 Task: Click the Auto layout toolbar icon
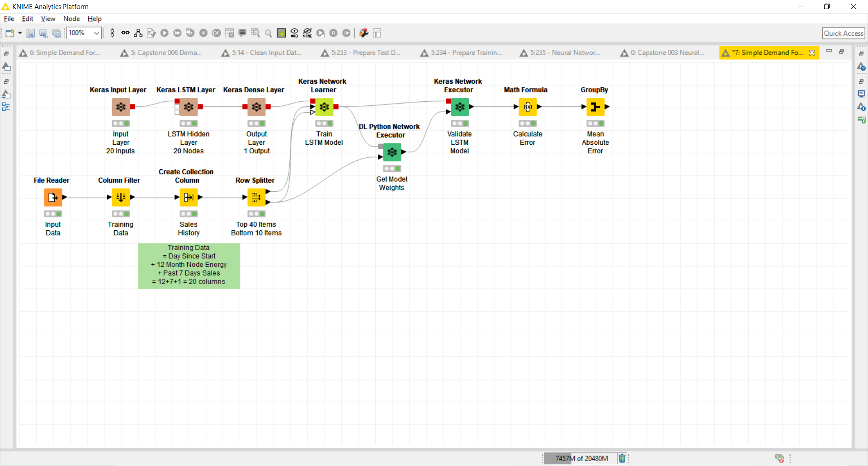(138, 33)
